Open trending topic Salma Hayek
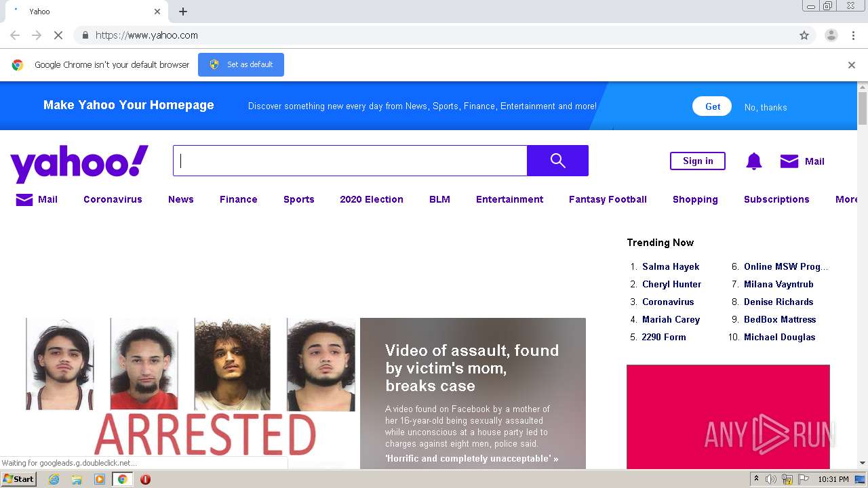The image size is (868, 488). click(x=671, y=266)
